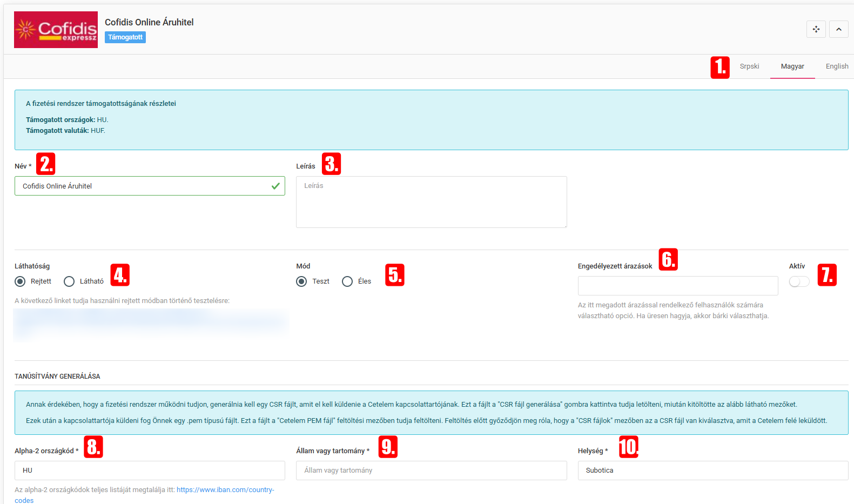Select the Látható visibility option

(69, 281)
